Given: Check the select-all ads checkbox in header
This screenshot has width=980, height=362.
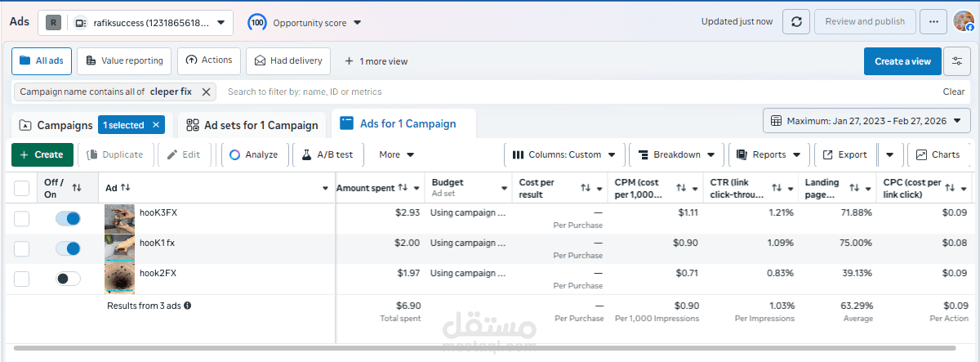Looking at the screenshot, I should point(22,188).
